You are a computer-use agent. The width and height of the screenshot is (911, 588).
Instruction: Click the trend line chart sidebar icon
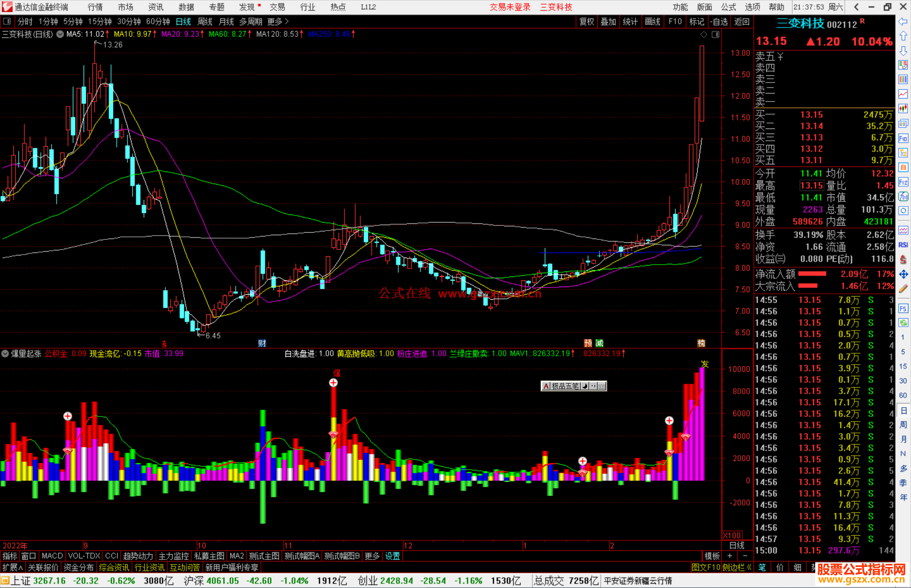[x=903, y=94]
